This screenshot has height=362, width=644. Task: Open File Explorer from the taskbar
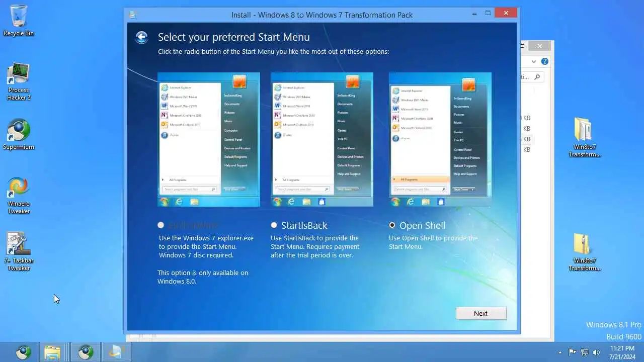[x=52, y=352]
